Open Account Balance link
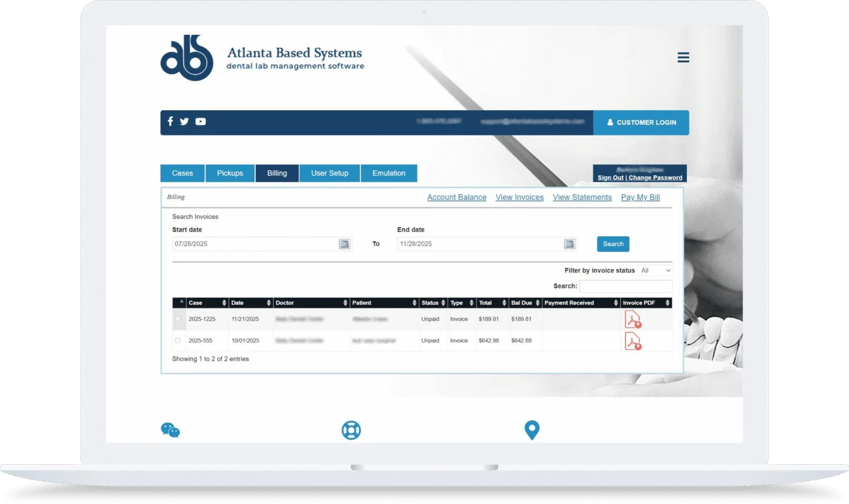Screen dimensions: 849x504 [x=457, y=198]
